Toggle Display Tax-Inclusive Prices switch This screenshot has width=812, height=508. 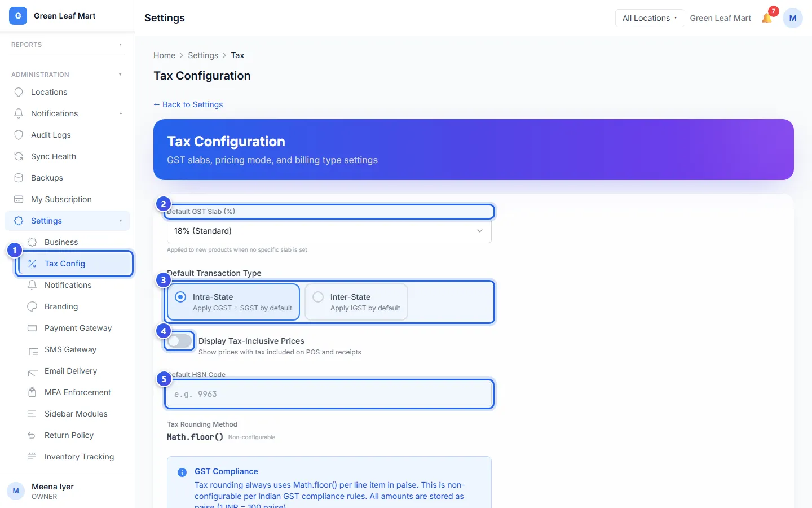pos(179,341)
